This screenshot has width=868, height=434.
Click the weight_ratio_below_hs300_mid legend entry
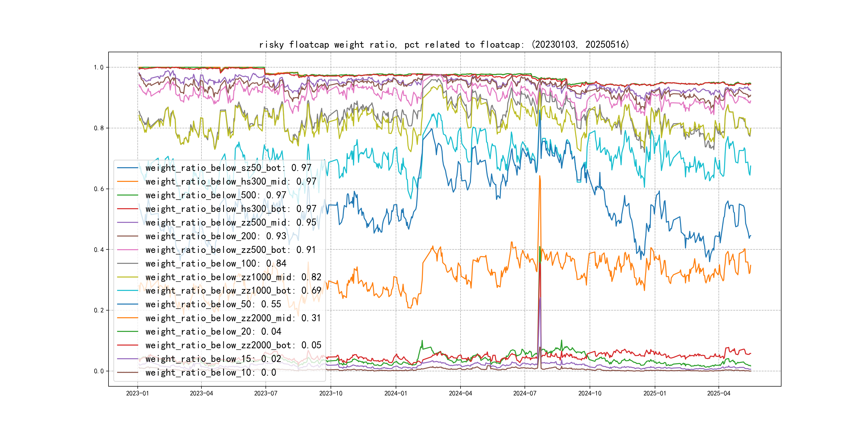click(x=231, y=182)
